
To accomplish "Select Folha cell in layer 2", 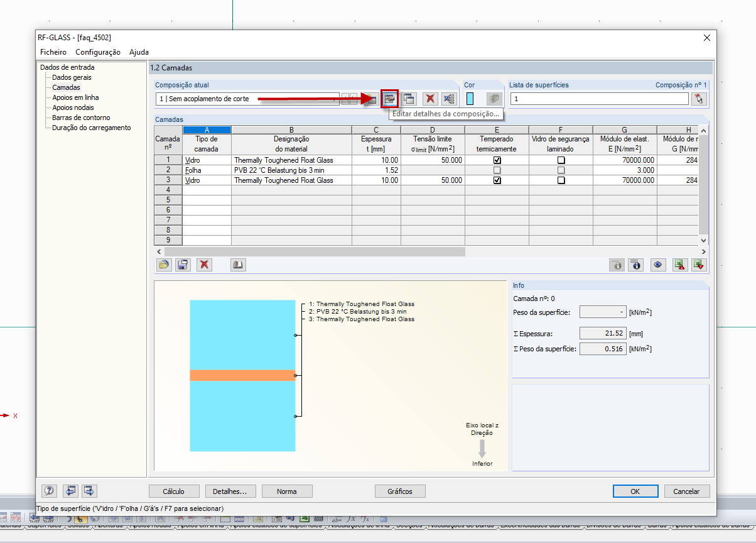I will (207, 170).
